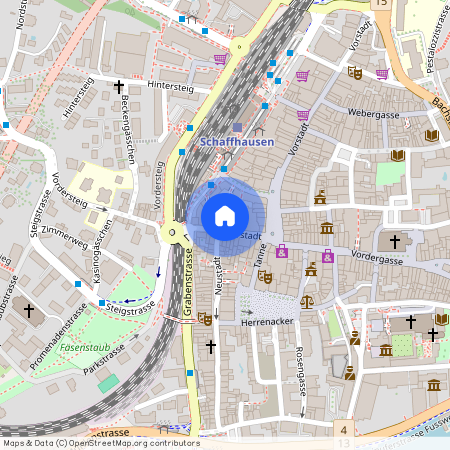This screenshot has height=450, width=450.
Task: Select the green sports pitch below Parkstrasse
Action: pyautogui.click(x=109, y=384)
